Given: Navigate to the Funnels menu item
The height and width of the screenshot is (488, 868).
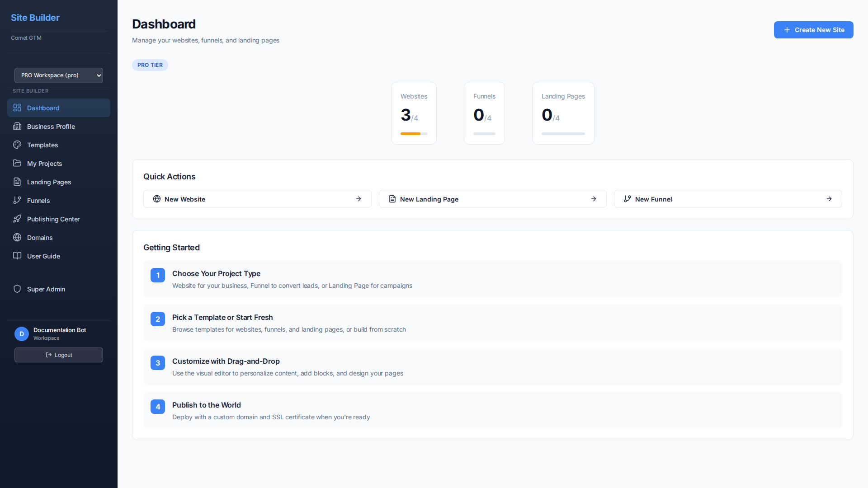Looking at the screenshot, I should pos(38,201).
